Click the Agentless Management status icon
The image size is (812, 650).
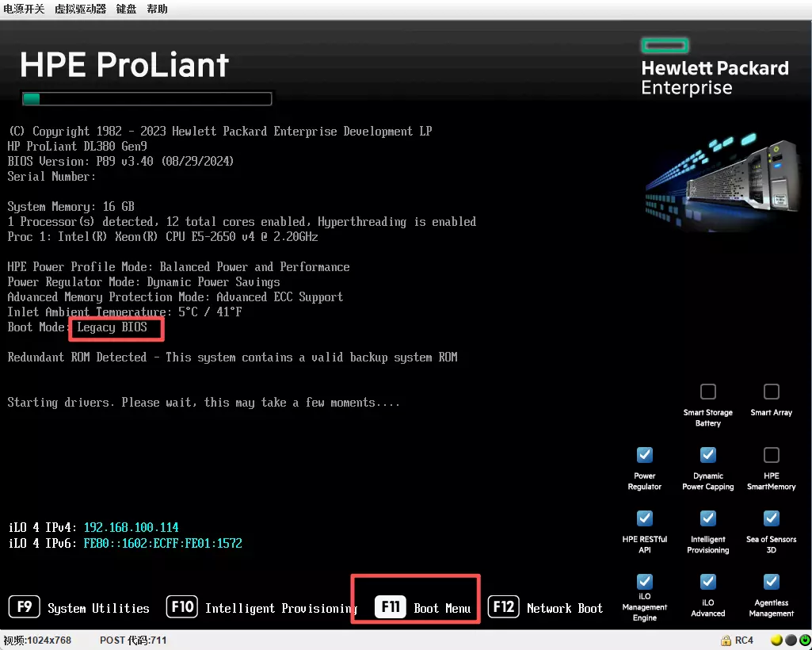click(x=771, y=581)
